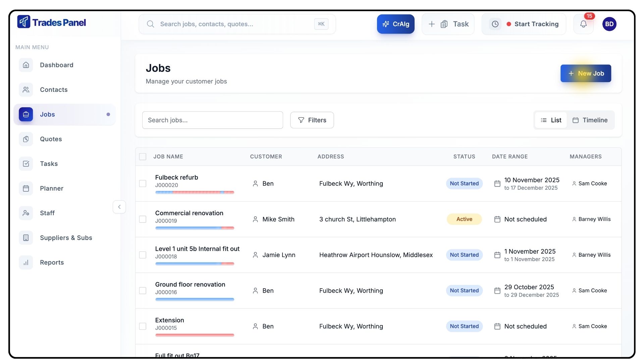Open Dashboard via its home icon

[x=26, y=65]
